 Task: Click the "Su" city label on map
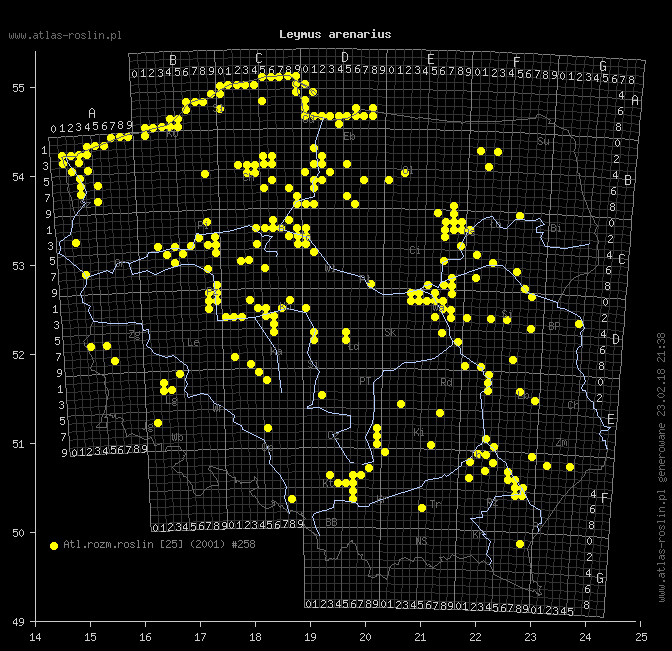pos(543,141)
